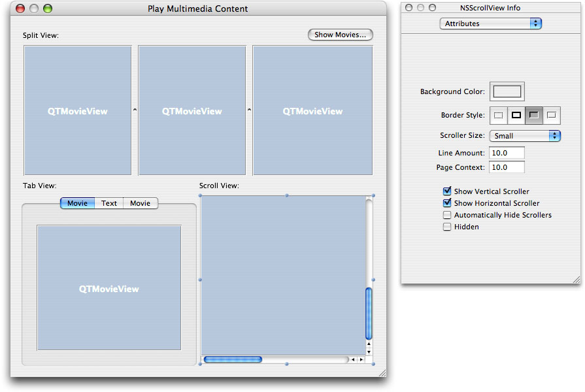Open the Scroller Size popup showing Small

(x=525, y=136)
